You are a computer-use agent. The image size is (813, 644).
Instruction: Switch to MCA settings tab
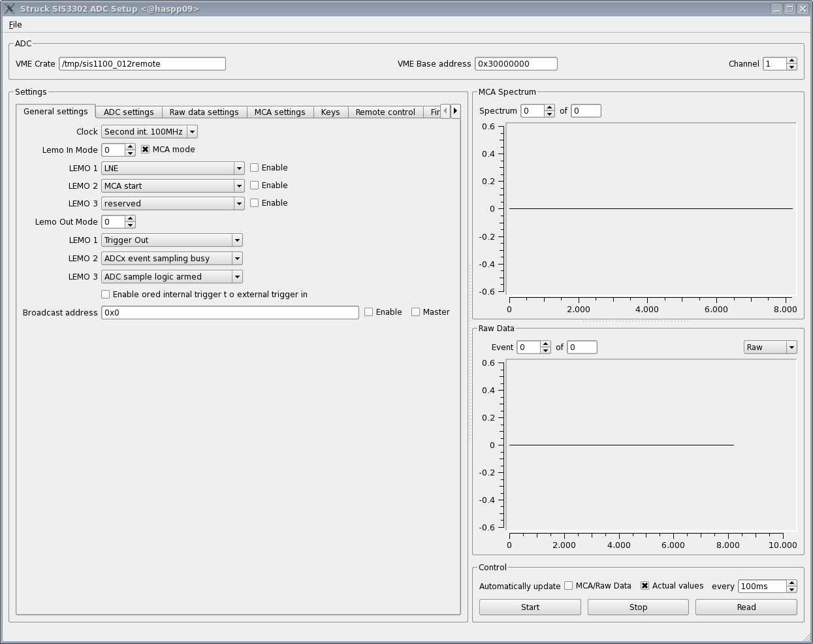tap(280, 112)
